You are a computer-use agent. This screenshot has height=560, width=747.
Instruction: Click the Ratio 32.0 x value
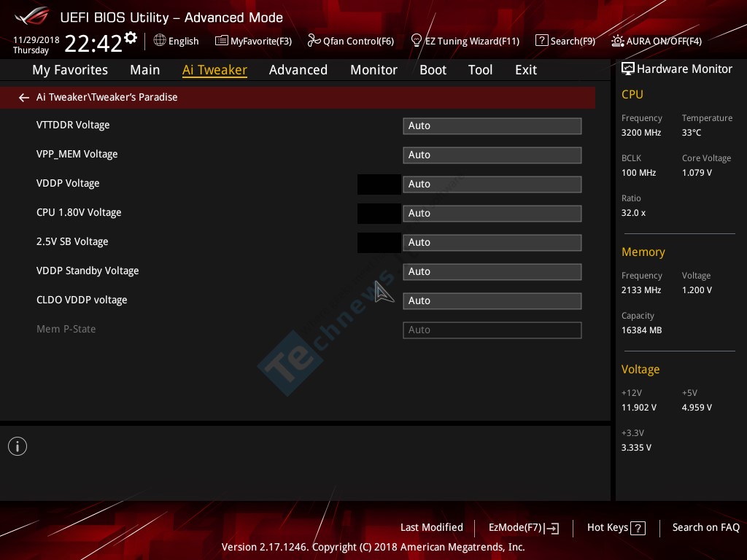(633, 213)
